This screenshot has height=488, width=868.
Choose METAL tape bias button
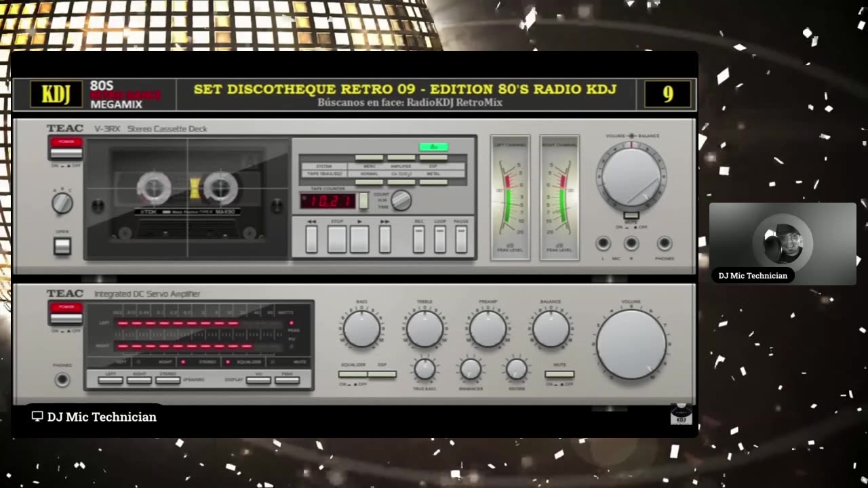[433, 182]
